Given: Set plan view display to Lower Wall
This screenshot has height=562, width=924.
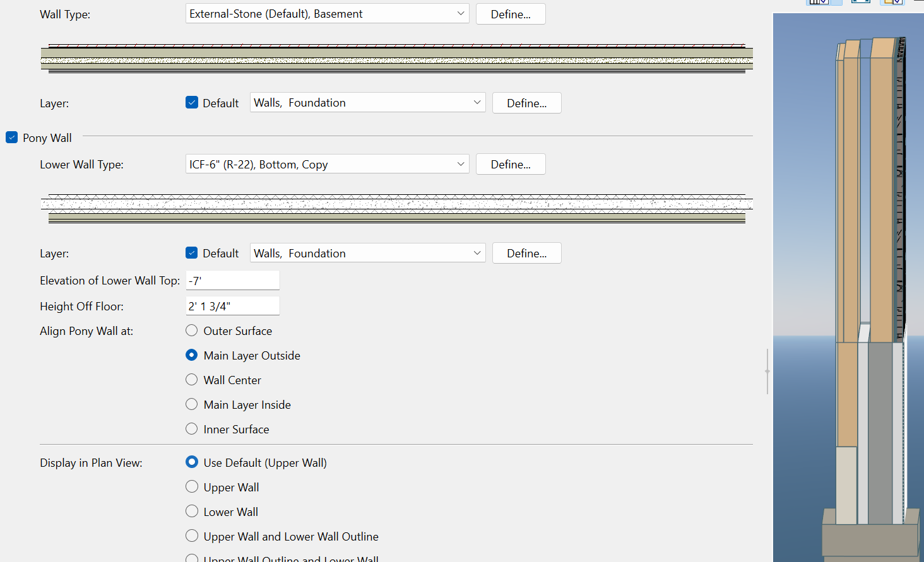Looking at the screenshot, I should pyautogui.click(x=192, y=512).
